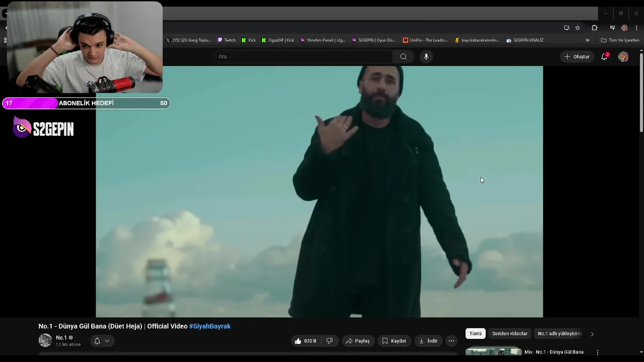This screenshot has width=644, height=362.
Task: Click the Paylaş button
Action: pyautogui.click(x=358, y=341)
